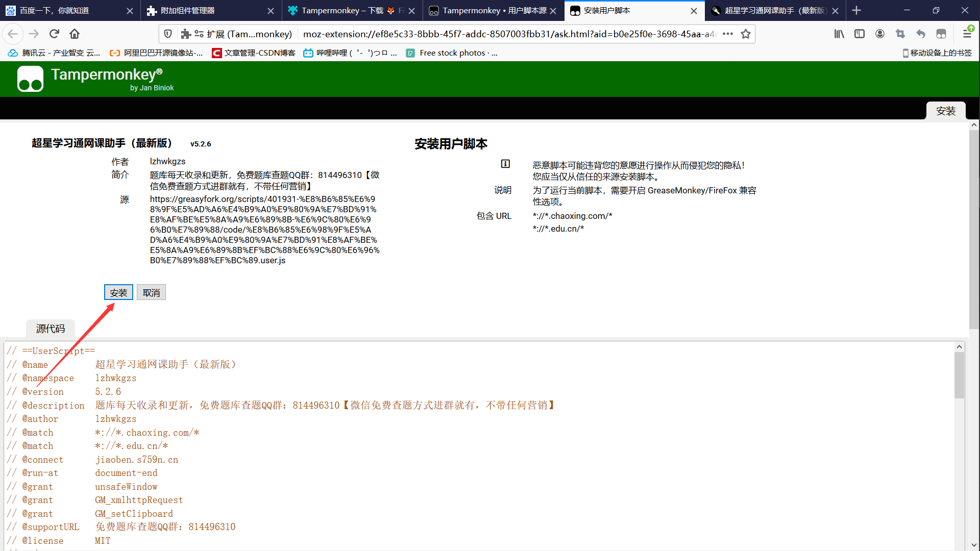Viewport: 980px width, 551px height.
Task: Open the page actions ellipsis menu
Action: [728, 34]
